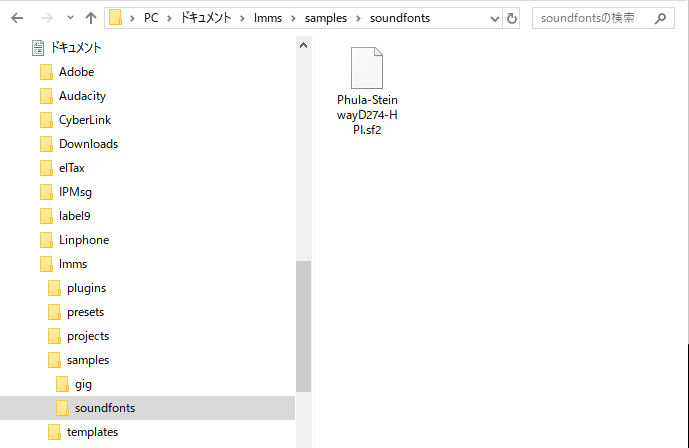Click the Linphone folder icon
Image resolution: width=689 pixels, height=448 pixels.
click(x=46, y=240)
